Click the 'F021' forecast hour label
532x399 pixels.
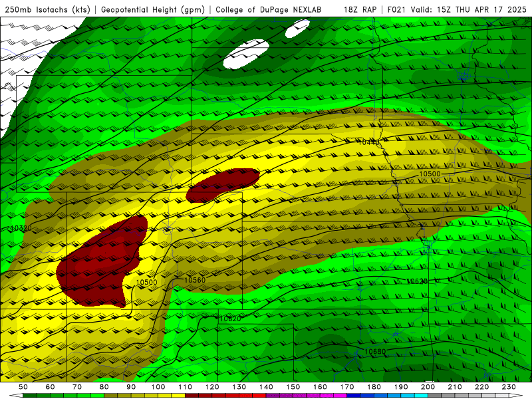point(397,10)
